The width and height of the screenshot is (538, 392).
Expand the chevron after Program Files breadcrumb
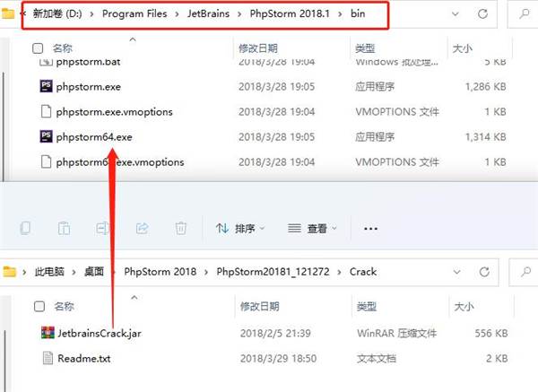coord(177,14)
